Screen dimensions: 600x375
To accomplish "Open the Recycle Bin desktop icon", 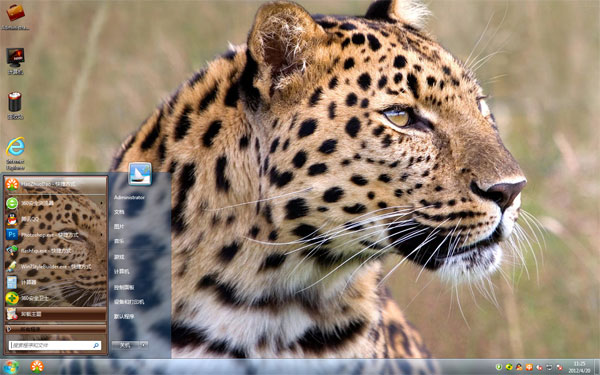I will (15, 106).
